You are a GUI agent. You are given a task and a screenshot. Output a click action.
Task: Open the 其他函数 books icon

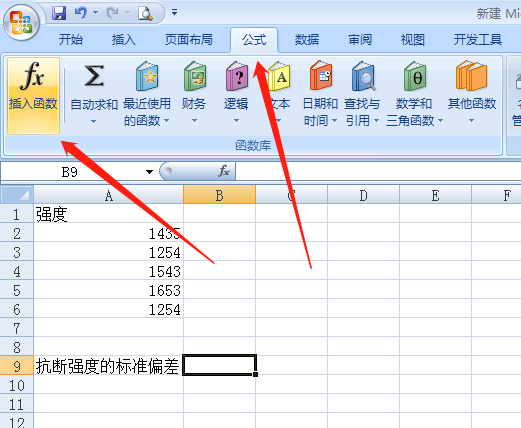471,75
